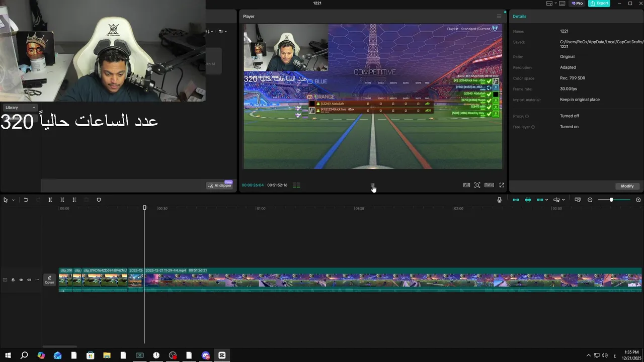Screen dimensions: 644x362
Task: Open the layout switcher in title bar
Action: click(x=552, y=3)
